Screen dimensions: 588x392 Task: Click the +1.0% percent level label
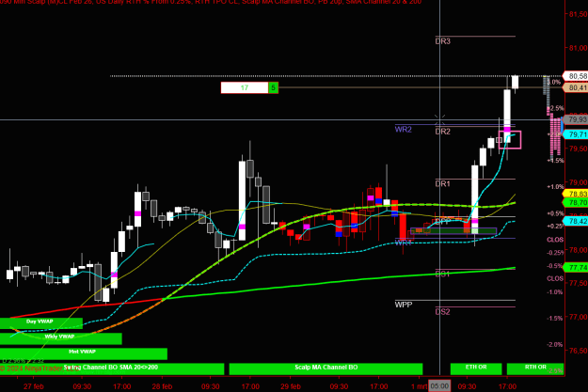tap(555, 187)
